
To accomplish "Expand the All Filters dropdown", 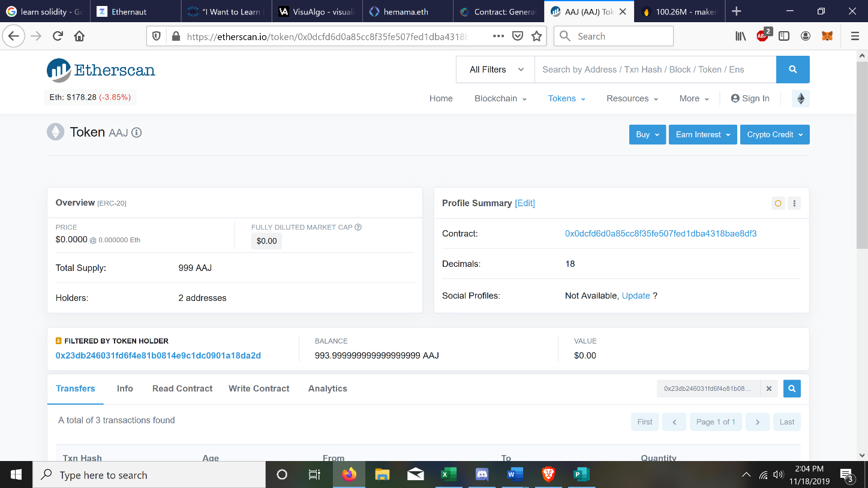I will [x=496, y=70].
